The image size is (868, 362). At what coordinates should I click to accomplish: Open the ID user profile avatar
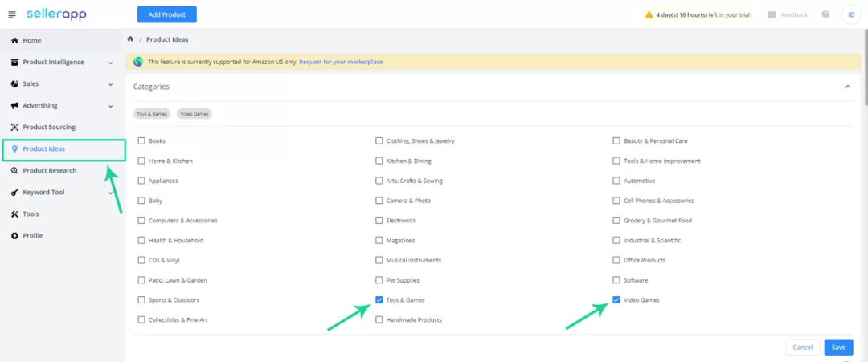coord(851,14)
